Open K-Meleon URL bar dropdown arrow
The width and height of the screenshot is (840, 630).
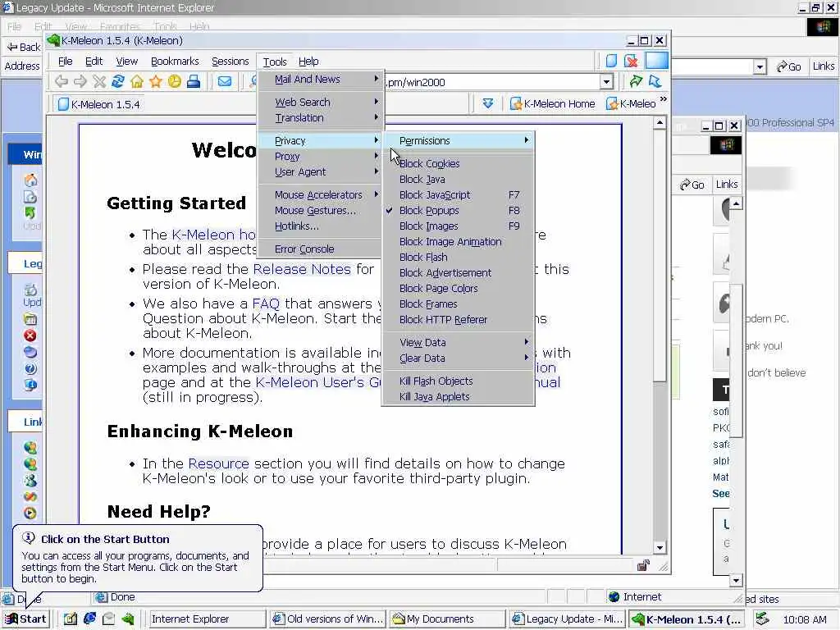pos(606,82)
